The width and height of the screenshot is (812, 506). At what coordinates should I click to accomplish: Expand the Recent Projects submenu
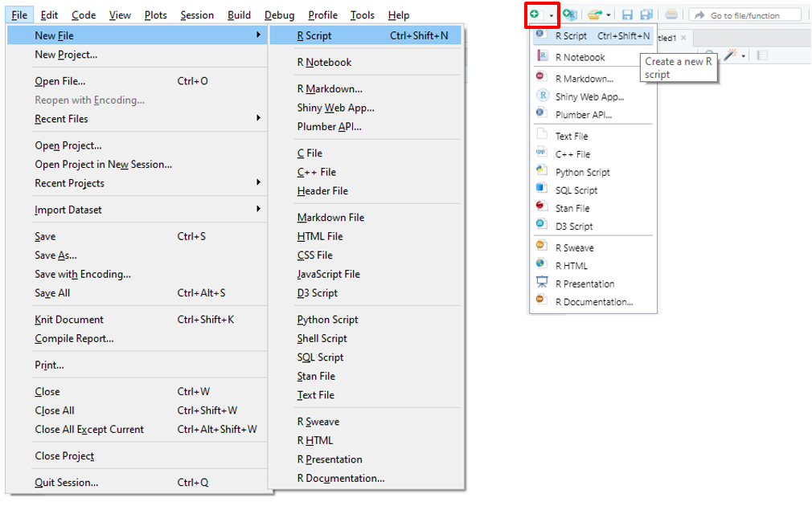(x=258, y=182)
